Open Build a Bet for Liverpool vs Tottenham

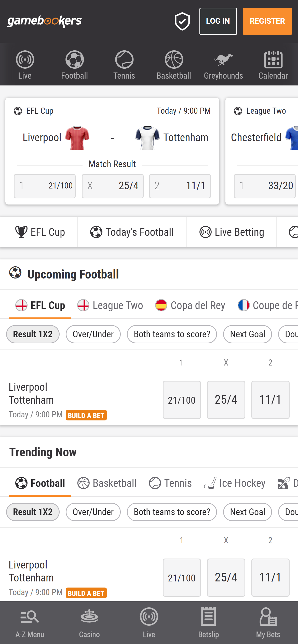coord(86,415)
